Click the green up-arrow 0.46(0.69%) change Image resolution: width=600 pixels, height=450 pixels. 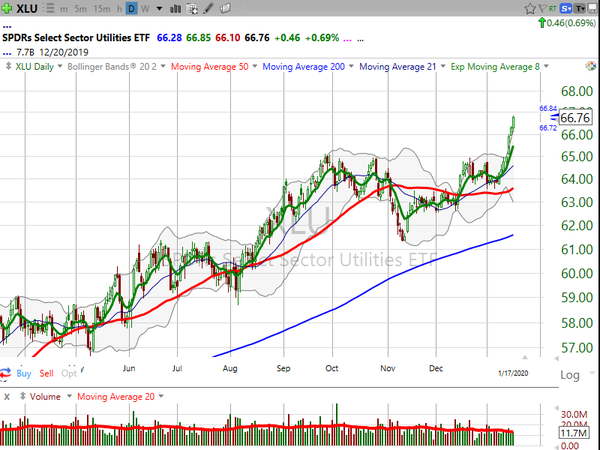567,23
